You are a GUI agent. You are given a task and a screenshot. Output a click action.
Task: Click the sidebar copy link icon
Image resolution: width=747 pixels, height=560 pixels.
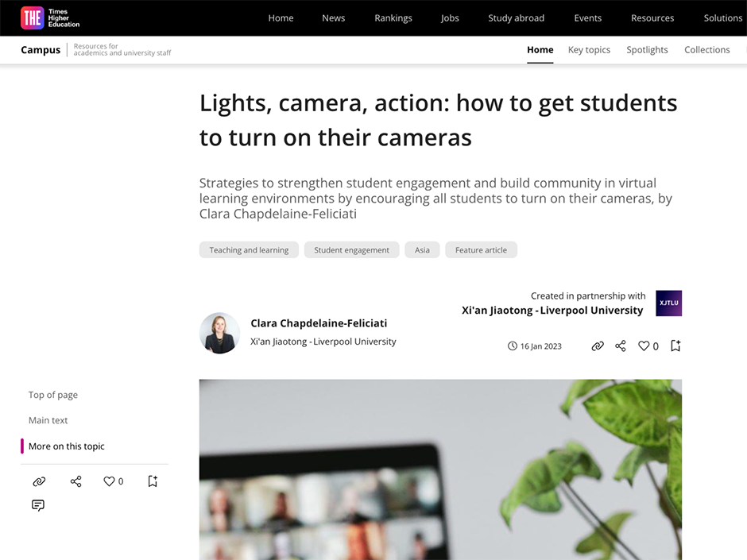[39, 481]
